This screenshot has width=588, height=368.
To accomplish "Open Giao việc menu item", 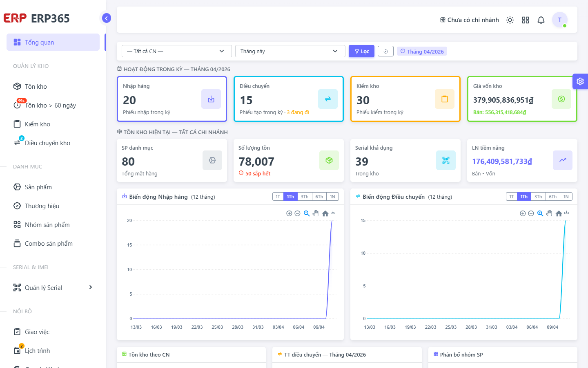I will [x=53, y=332].
